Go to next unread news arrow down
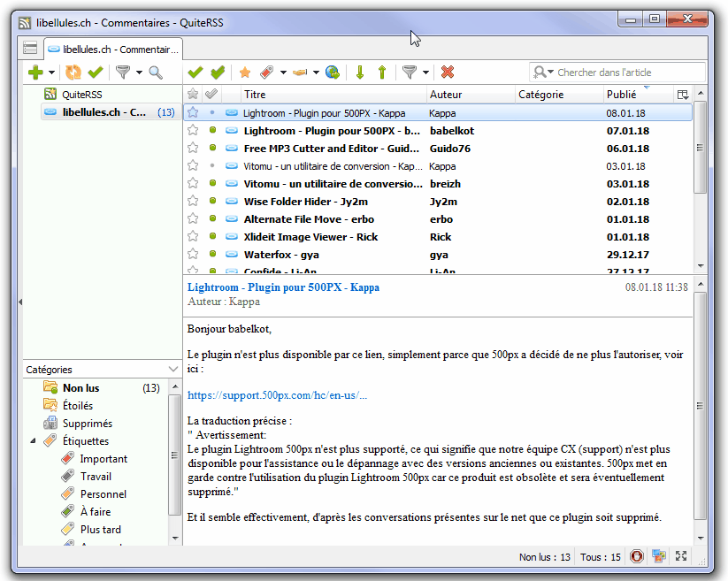 click(360, 73)
